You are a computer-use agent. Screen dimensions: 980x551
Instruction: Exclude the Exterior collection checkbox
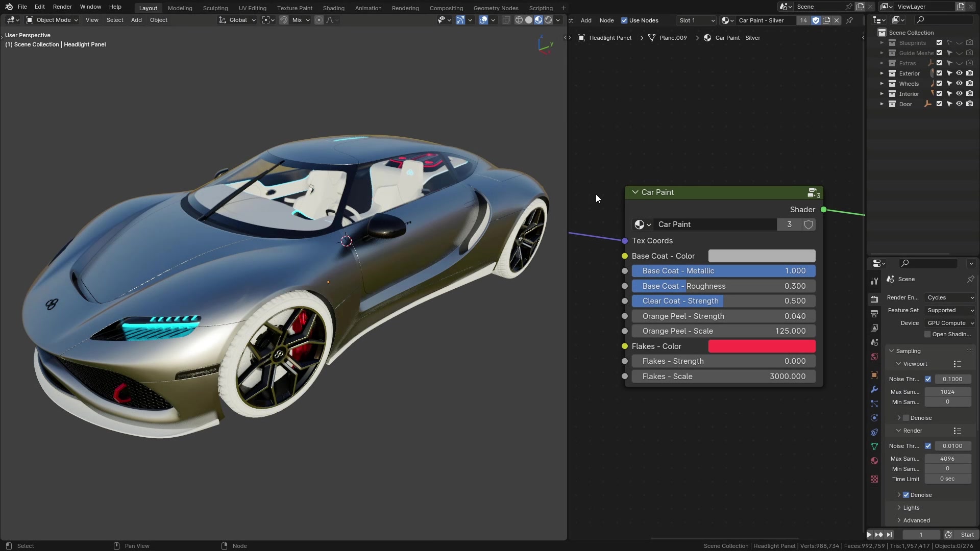tap(939, 73)
